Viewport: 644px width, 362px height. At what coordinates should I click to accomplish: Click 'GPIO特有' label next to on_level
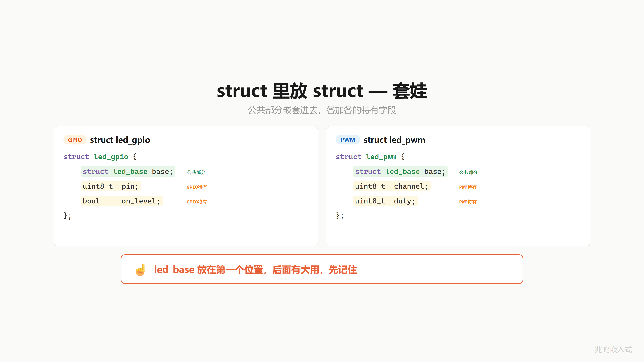click(x=197, y=202)
